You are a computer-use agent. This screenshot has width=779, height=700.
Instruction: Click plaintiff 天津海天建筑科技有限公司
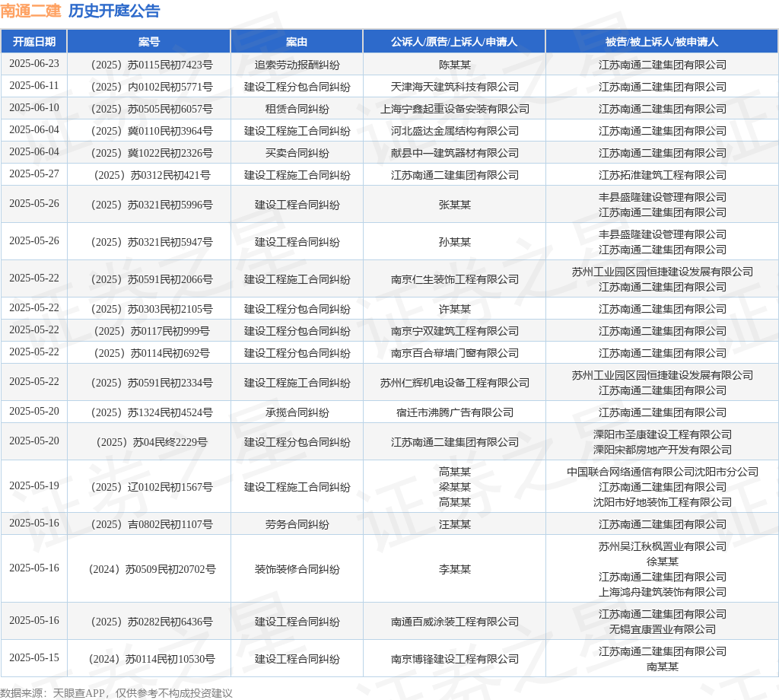pyautogui.click(x=455, y=87)
